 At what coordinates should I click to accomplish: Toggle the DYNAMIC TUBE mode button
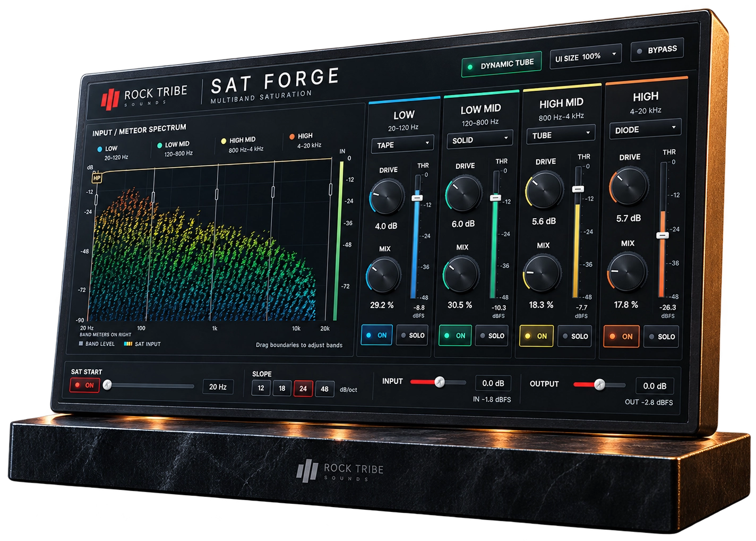point(502,65)
